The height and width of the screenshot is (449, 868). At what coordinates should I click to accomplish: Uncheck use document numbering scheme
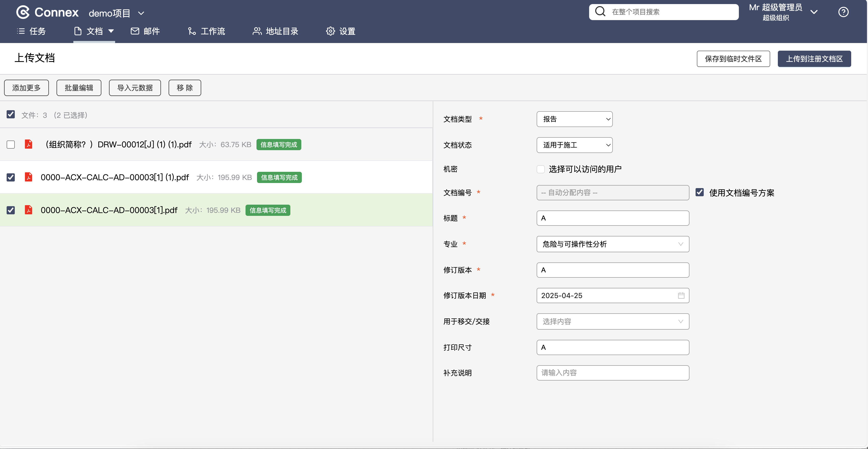[x=700, y=192]
